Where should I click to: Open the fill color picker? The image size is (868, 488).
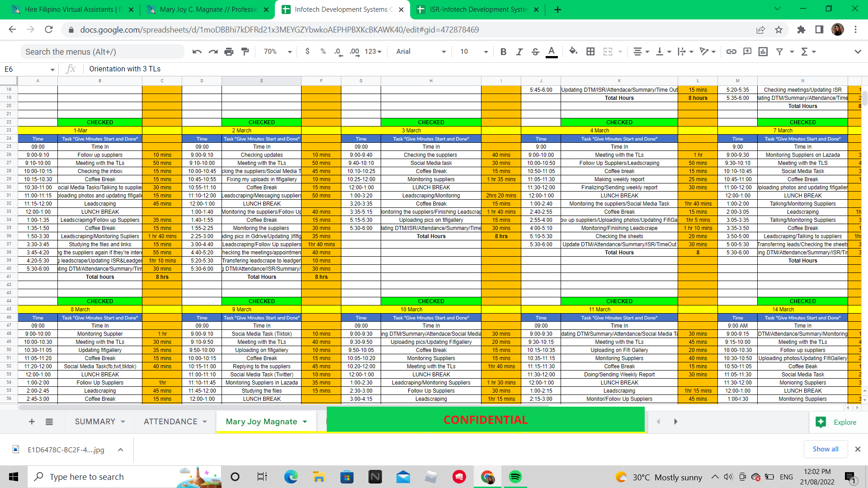click(x=573, y=52)
